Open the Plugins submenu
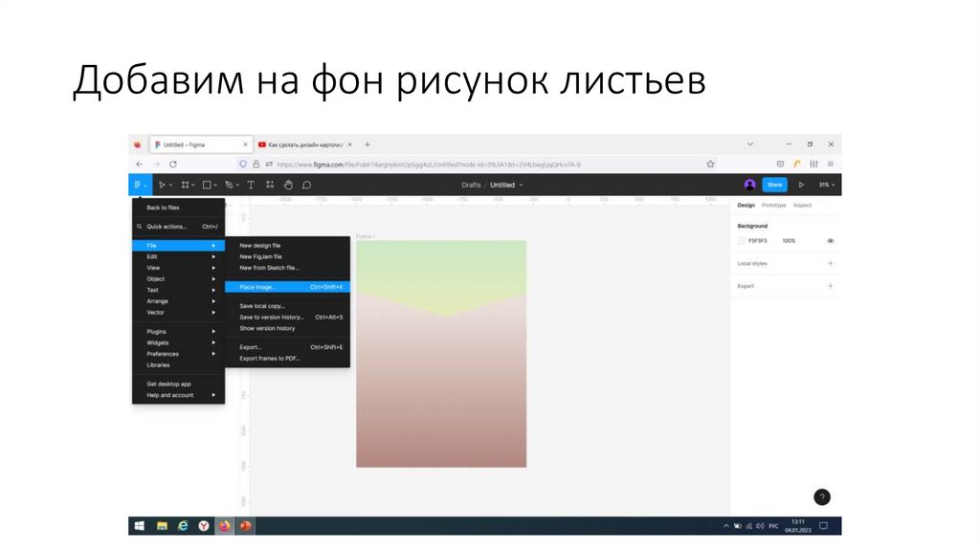The height and width of the screenshot is (549, 980). click(x=179, y=332)
